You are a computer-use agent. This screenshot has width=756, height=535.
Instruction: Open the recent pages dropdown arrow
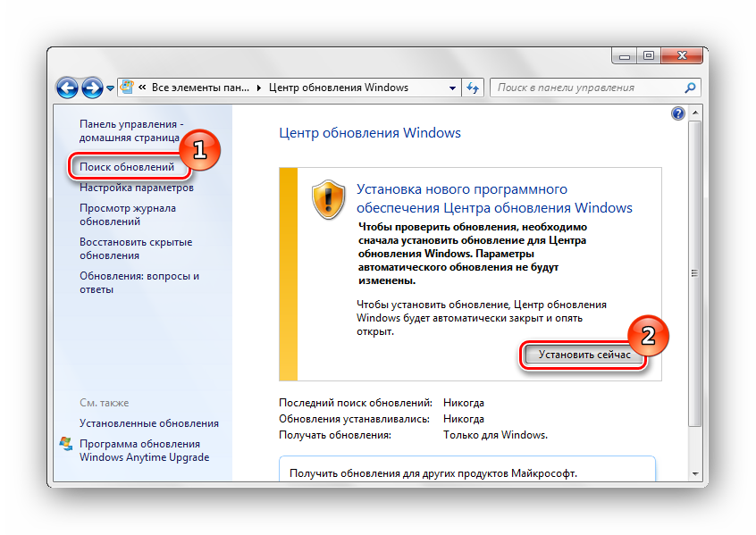pyautogui.click(x=111, y=88)
